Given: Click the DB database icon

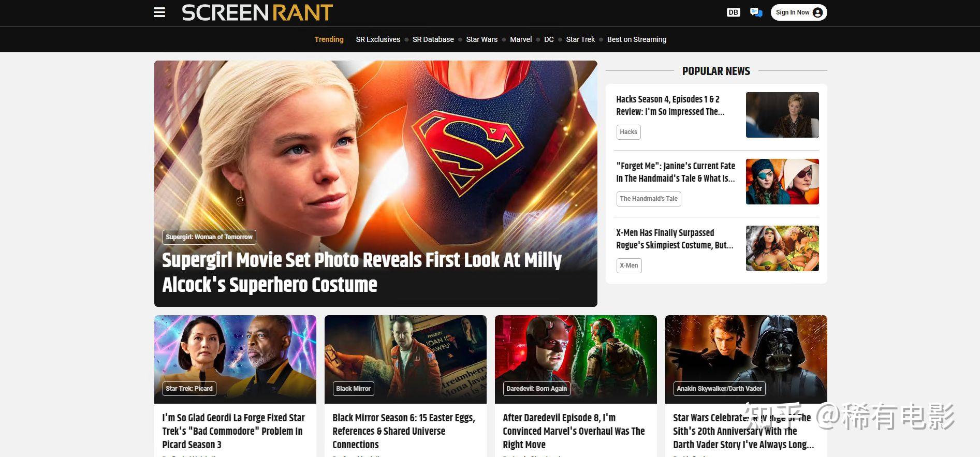Looking at the screenshot, I should pyautogui.click(x=733, y=12).
